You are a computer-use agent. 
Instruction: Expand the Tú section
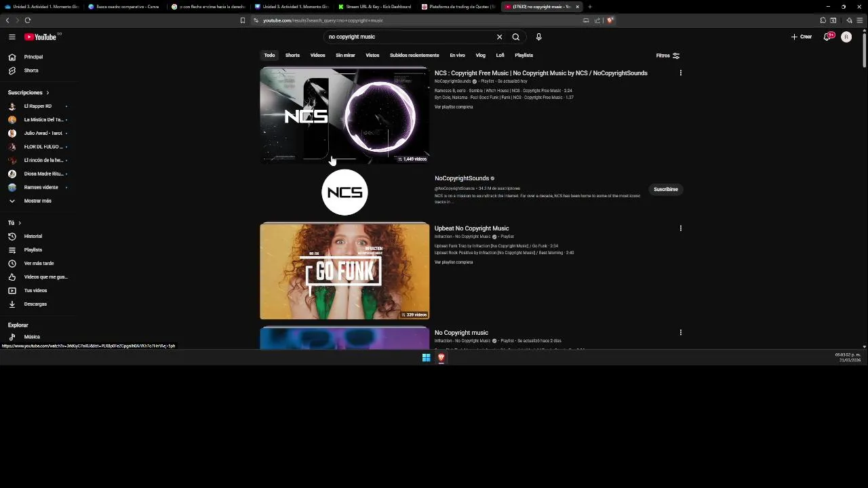pos(14,222)
